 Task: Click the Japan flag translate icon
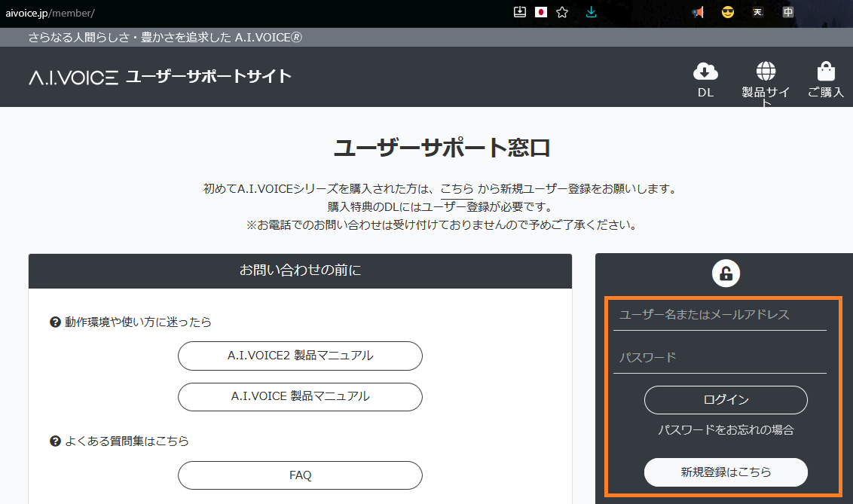tap(541, 12)
